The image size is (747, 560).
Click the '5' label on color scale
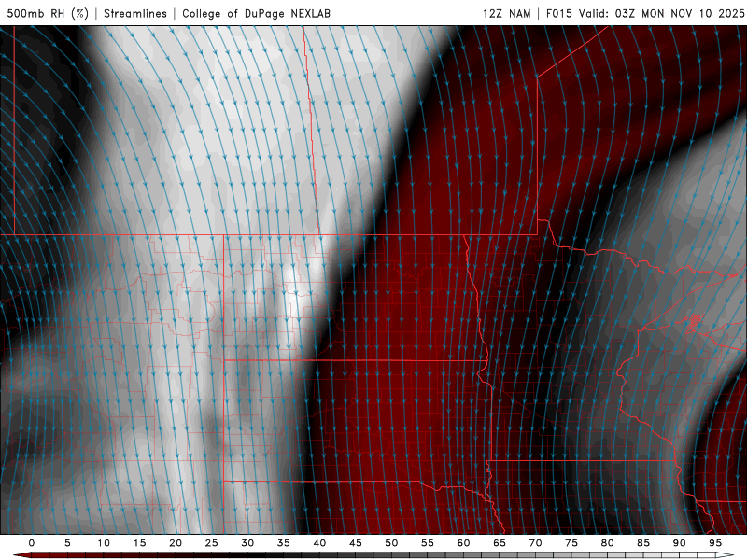[x=67, y=543]
